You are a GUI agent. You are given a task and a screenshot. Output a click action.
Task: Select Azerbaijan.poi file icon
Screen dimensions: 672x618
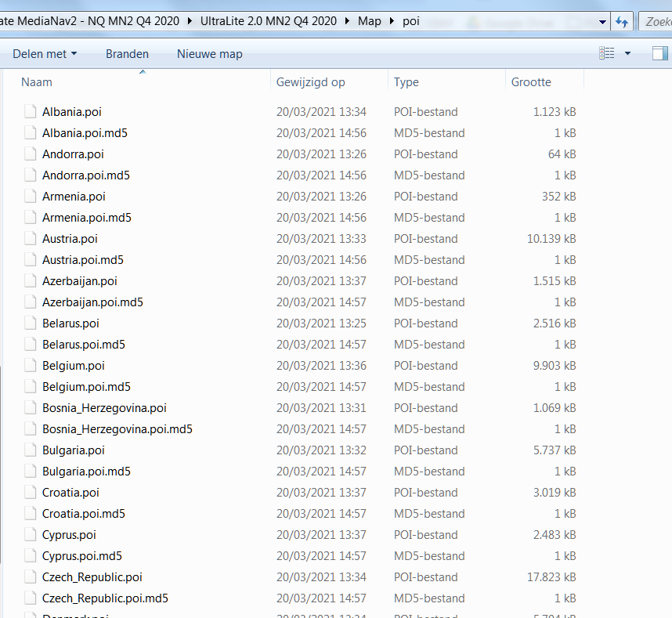(x=30, y=280)
